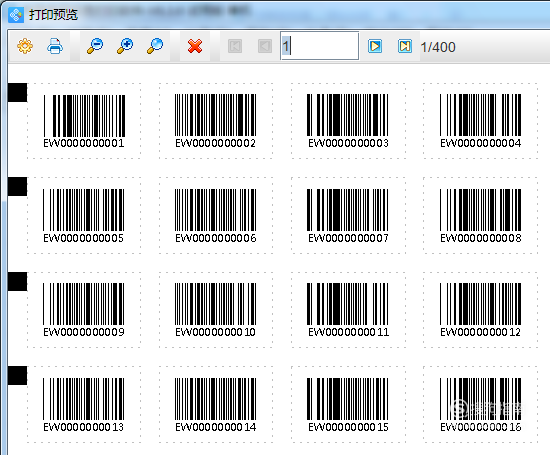Select barcode label EW0000000001
The image size is (550, 455).
click(x=84, y=121)
